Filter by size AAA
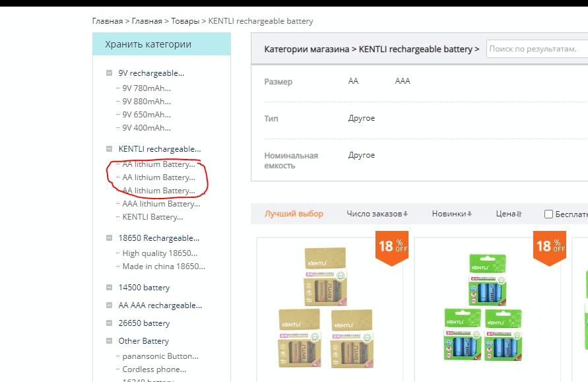 pos(403,81)
